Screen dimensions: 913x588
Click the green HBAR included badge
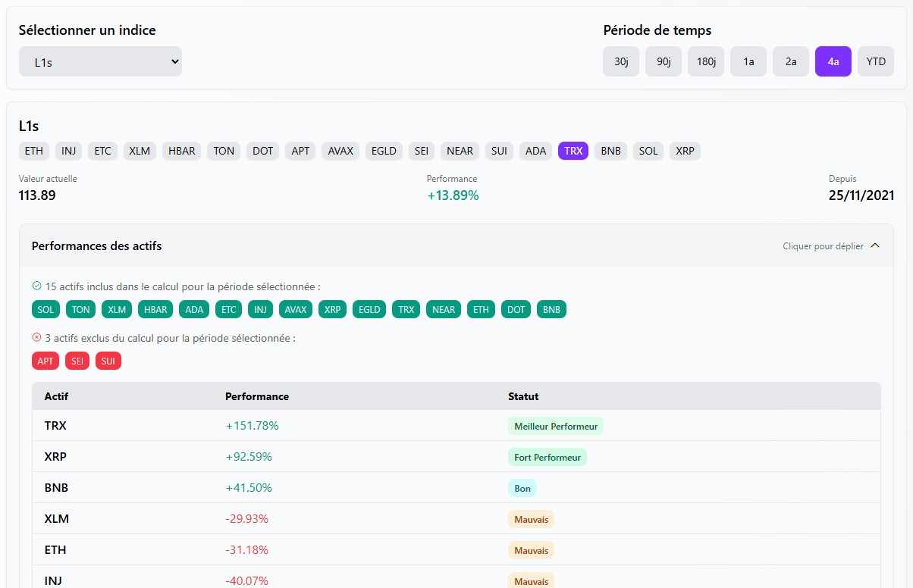(155, 309)
